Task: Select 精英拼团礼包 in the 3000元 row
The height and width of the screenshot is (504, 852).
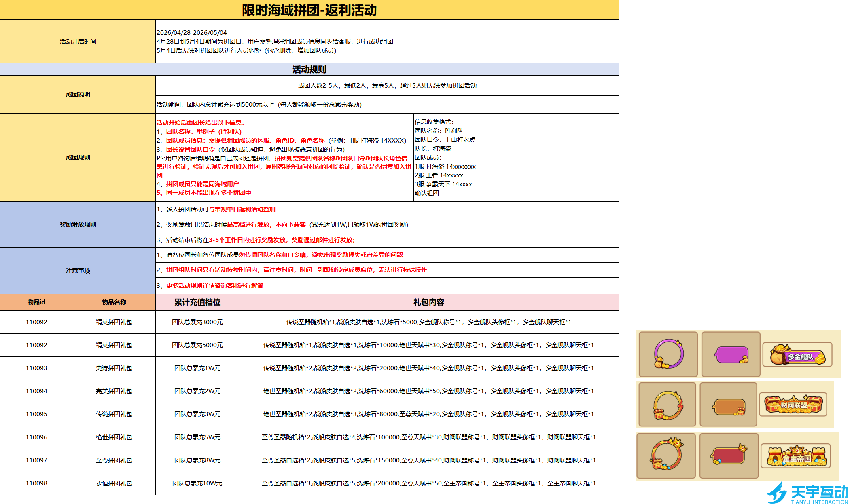Action: coord(114,322)
